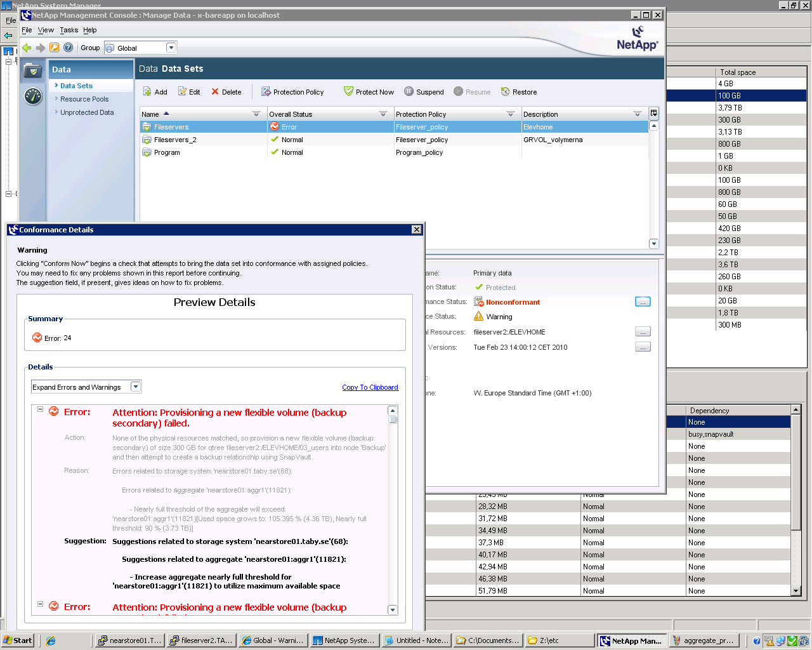
Task: Click the Windows Start button
Action: 18,640
